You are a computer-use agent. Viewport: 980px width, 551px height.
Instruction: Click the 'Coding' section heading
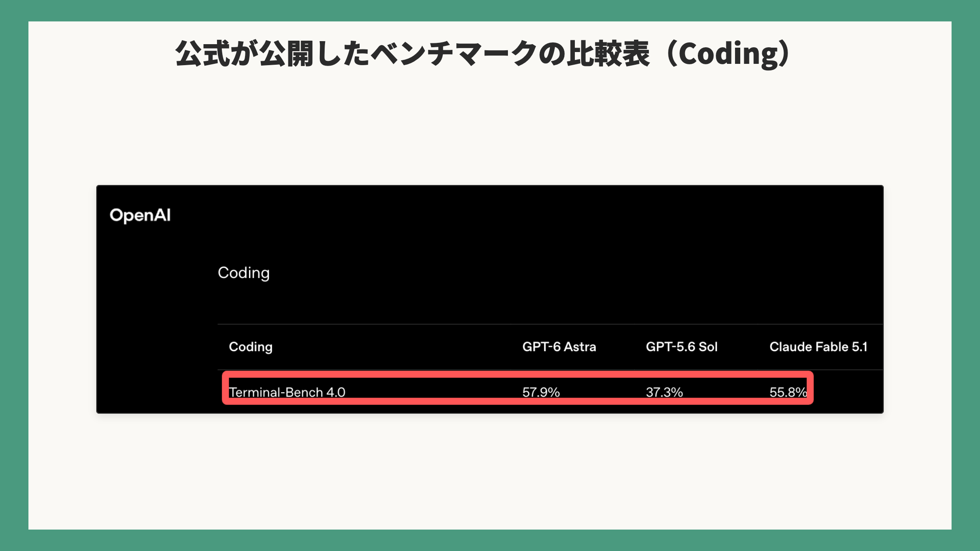coord(244,273)
